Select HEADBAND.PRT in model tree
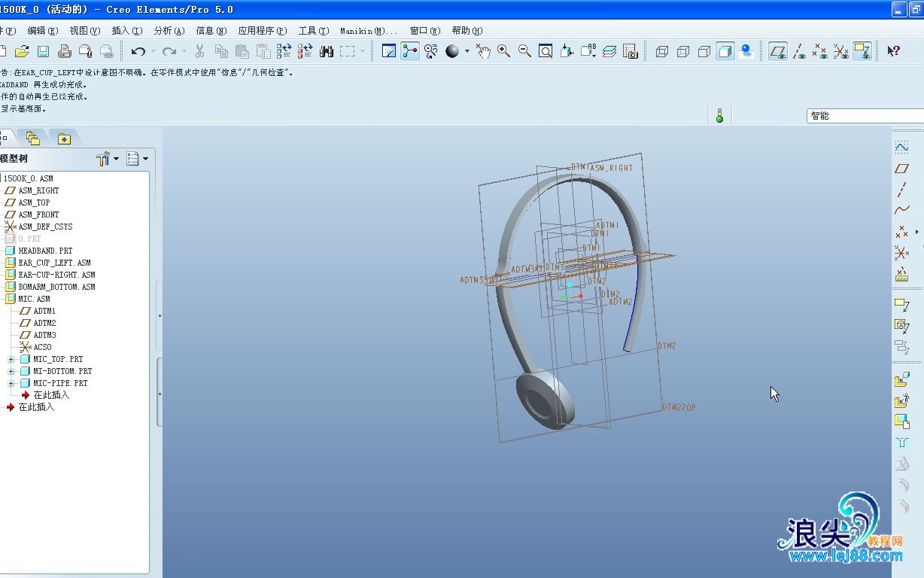Viewport: 924px width, 578px height. [x=45, y=251]
